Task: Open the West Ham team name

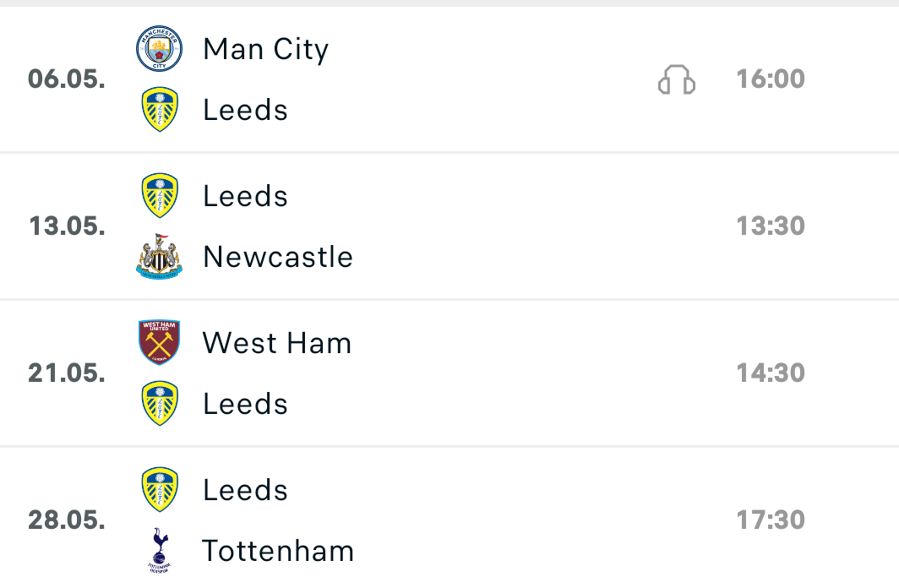Action: [277, 343]
